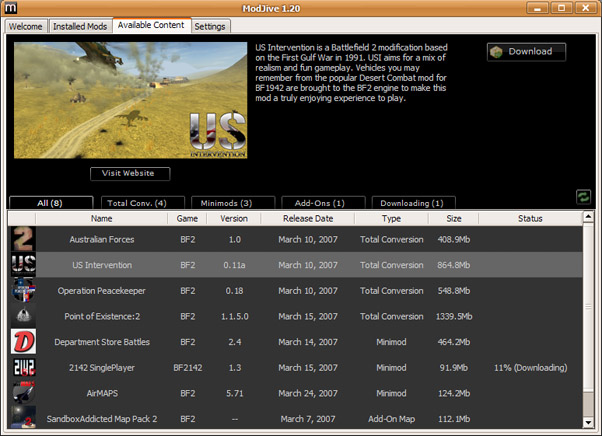Click the AirMAPS mod icon
The image size is (602, 436).
click(x=22, y=393)
